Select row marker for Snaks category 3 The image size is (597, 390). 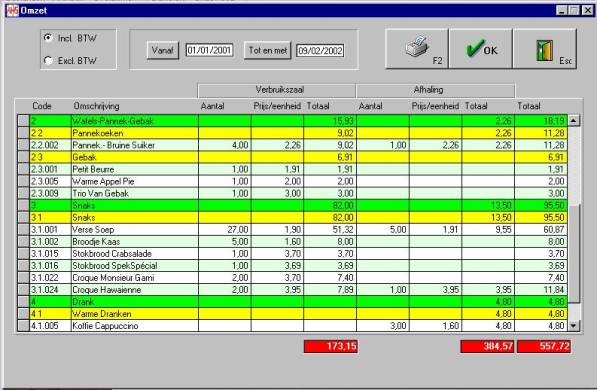pos(24,206)
